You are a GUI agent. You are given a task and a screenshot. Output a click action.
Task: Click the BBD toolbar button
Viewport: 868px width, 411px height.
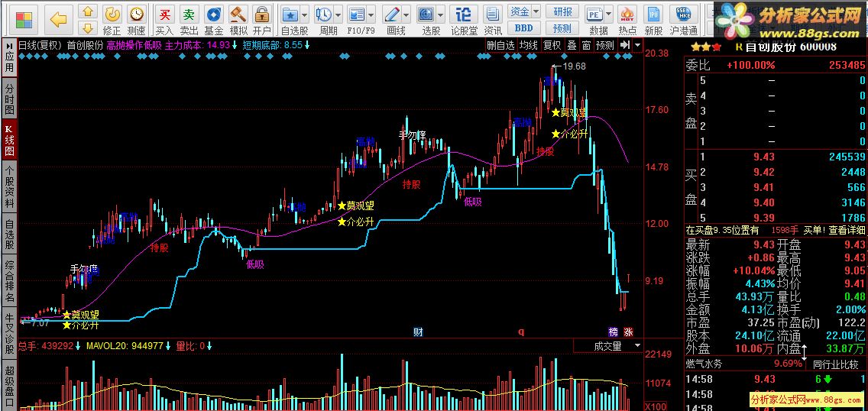523,28
